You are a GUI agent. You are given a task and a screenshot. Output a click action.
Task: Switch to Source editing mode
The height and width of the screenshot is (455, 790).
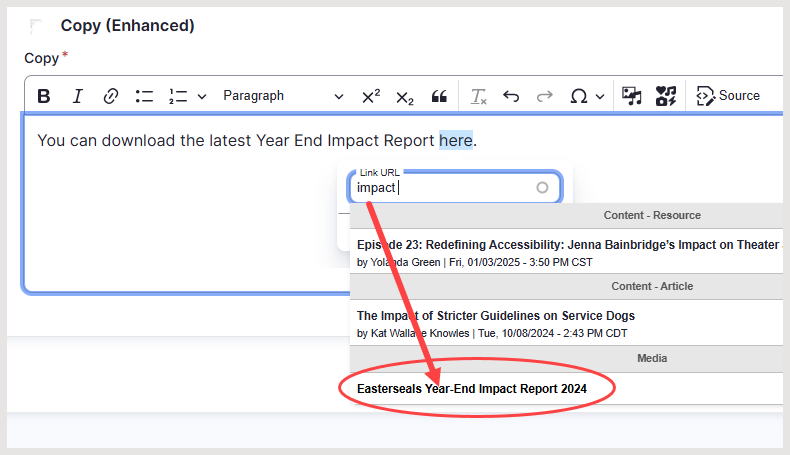(728, 96)
